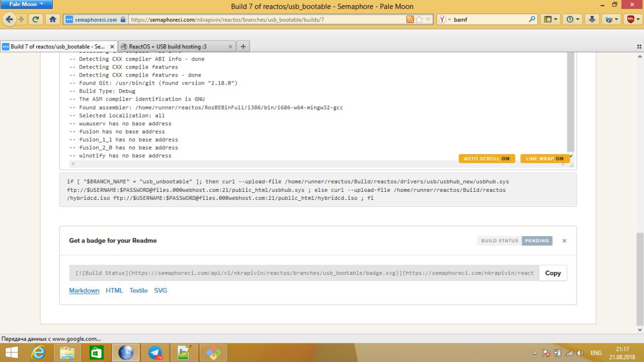Viewport: 644px width, 362px height.
Task: Show hidden tray icons arrow
Action: click(535, 353)
